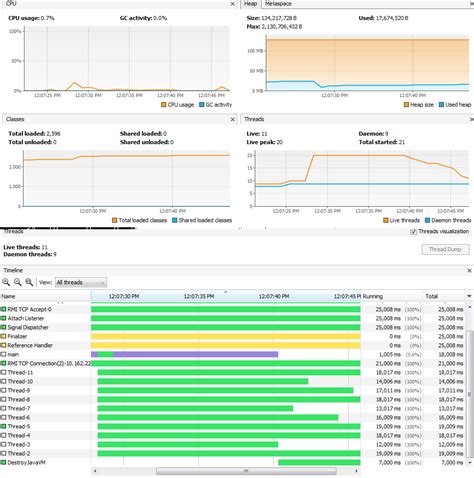Toggle the Used heap legend checkbox
Viewport: 474px width, 478px height.
click(x=441, y=105)
